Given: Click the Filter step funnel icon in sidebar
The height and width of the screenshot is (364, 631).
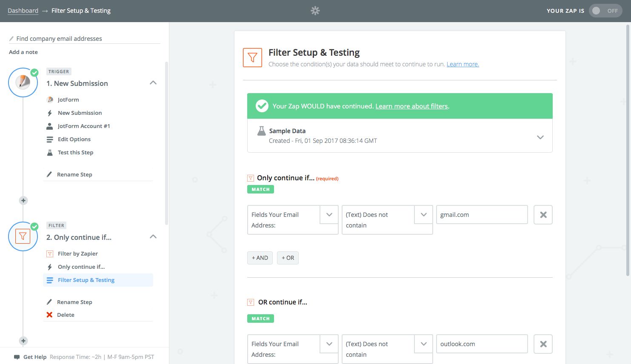Looking at the screenshot, I should (x=23, y=236).
